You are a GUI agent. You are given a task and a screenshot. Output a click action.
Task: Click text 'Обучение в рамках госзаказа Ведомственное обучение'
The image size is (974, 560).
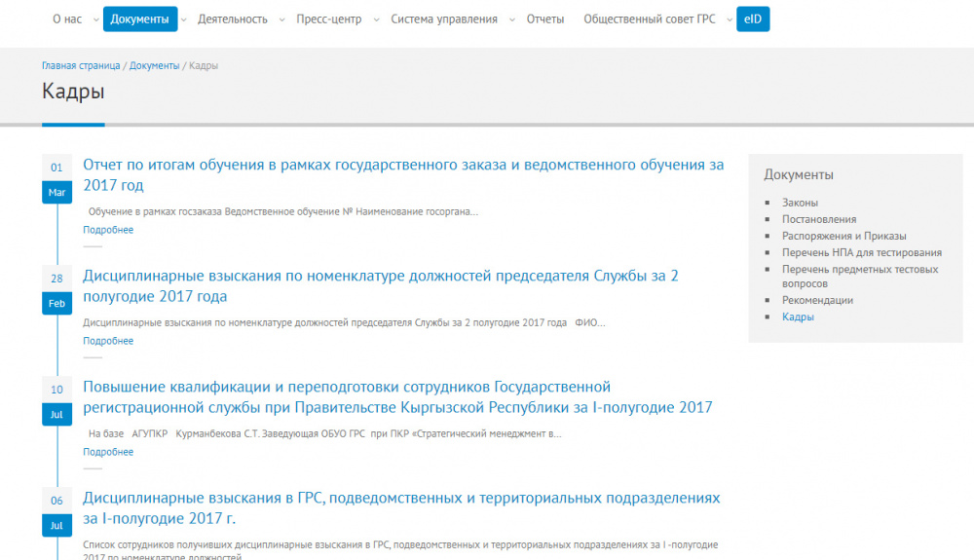coord(213,211)
